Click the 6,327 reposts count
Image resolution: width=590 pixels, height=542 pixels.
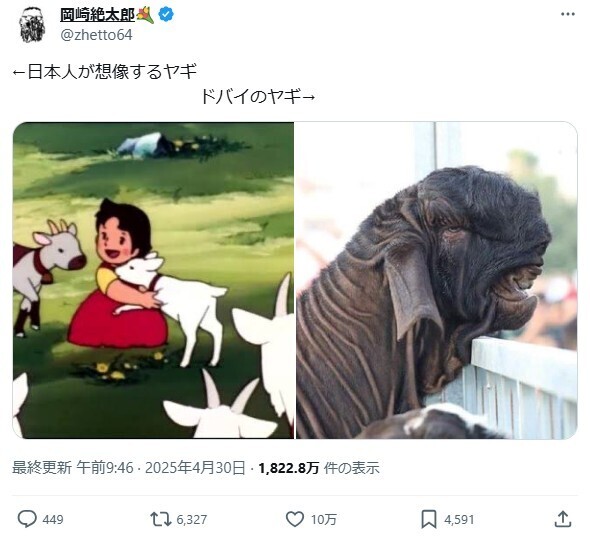(x=192, y=520)
